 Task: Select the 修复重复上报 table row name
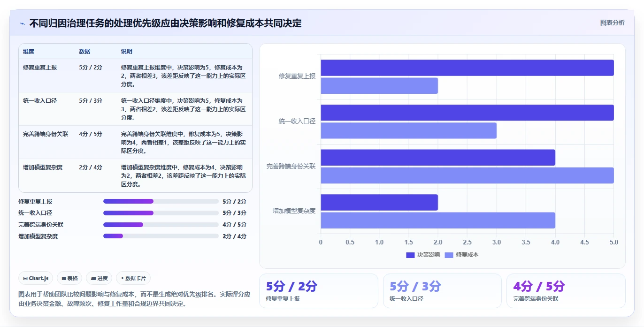[x=40, y=67]
